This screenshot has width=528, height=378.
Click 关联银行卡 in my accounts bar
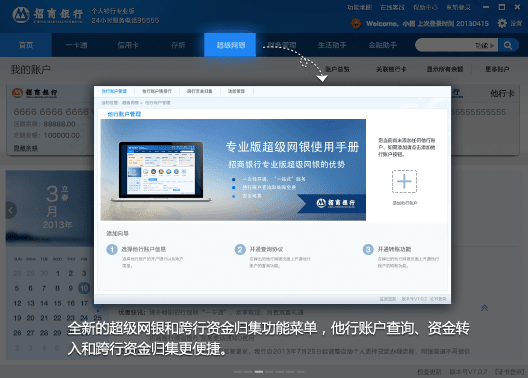(391, 69)
